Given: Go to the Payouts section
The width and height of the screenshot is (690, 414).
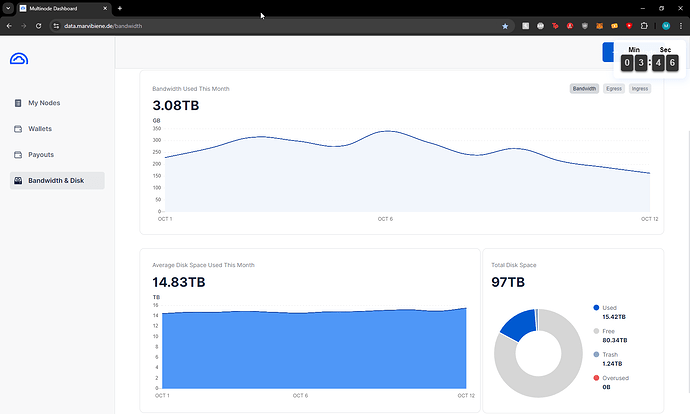Looking at the screenshot, I should 40,155.
